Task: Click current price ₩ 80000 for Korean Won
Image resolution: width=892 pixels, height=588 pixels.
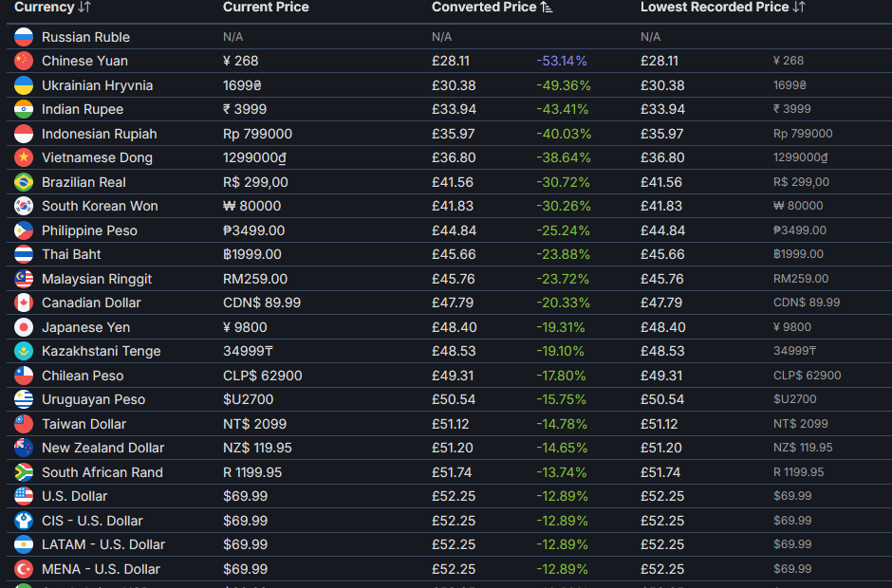Action: pos(252,206)
